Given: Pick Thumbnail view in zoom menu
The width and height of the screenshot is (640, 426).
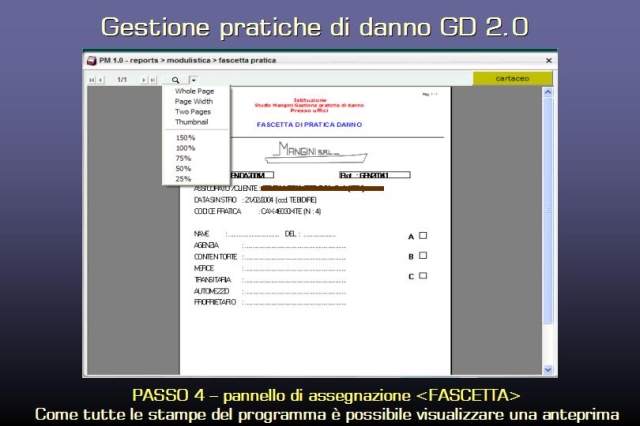Looking at the screenshot, I should click(191, 122).
